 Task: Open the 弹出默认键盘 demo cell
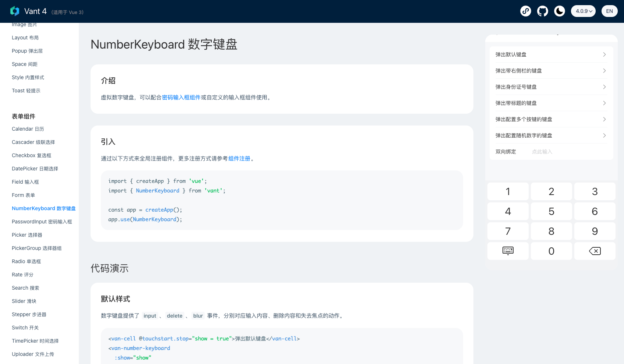click(x=551, y=54)
